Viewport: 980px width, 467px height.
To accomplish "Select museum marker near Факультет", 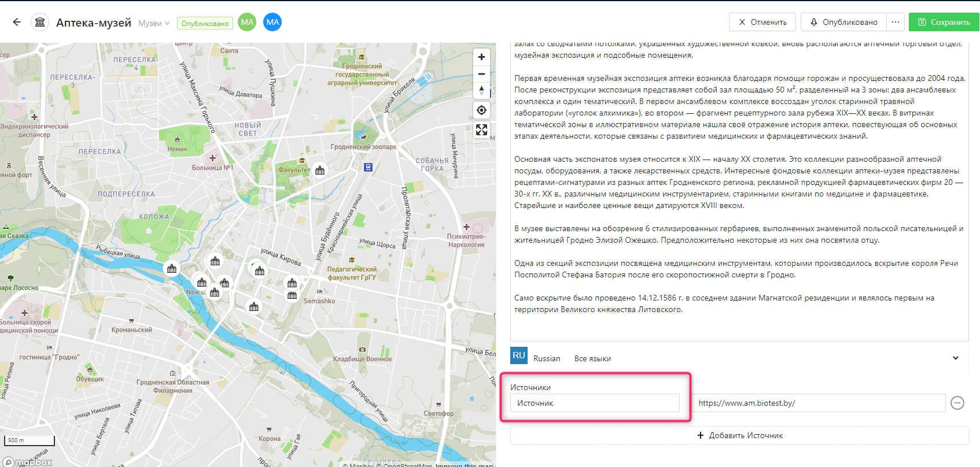I will click(320, 171).
